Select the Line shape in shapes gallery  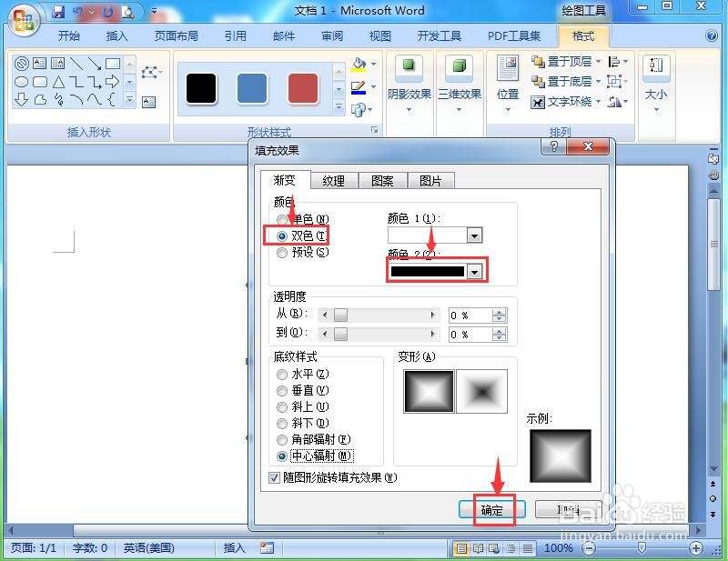coord(76,63)
